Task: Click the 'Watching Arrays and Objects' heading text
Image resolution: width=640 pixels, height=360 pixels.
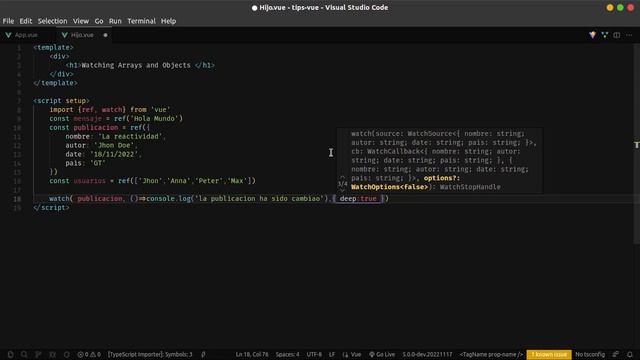Action: 136,65
